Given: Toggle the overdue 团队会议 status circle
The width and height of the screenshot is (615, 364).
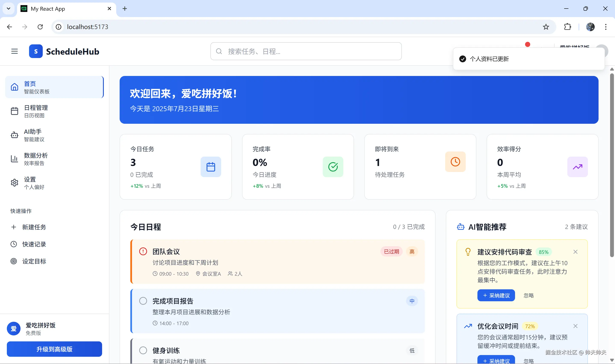Looking at the screenshot, I should pyautogui.click(x=143, y=251).
